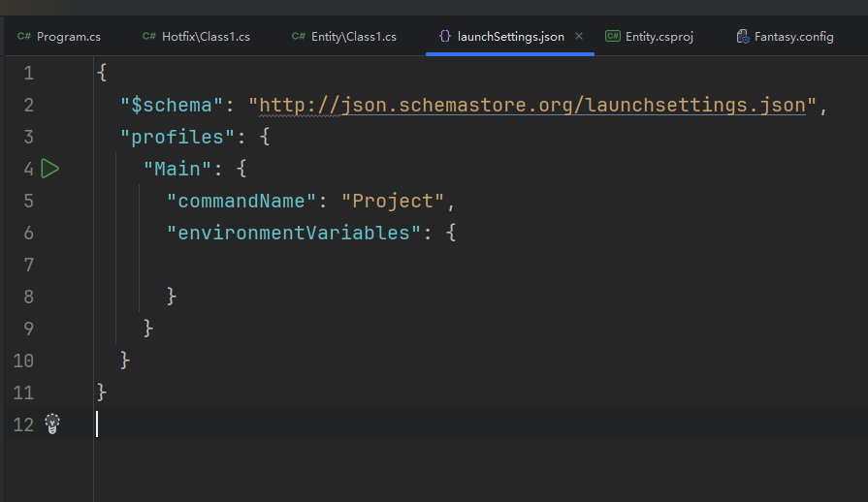Place cursor on the "profiles" key

(x=177, y=137)
